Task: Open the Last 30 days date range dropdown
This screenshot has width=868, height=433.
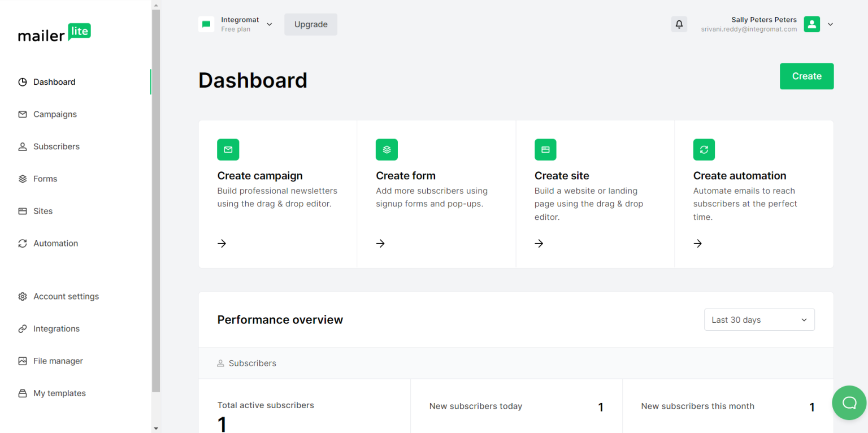Action: click(759, 319)
